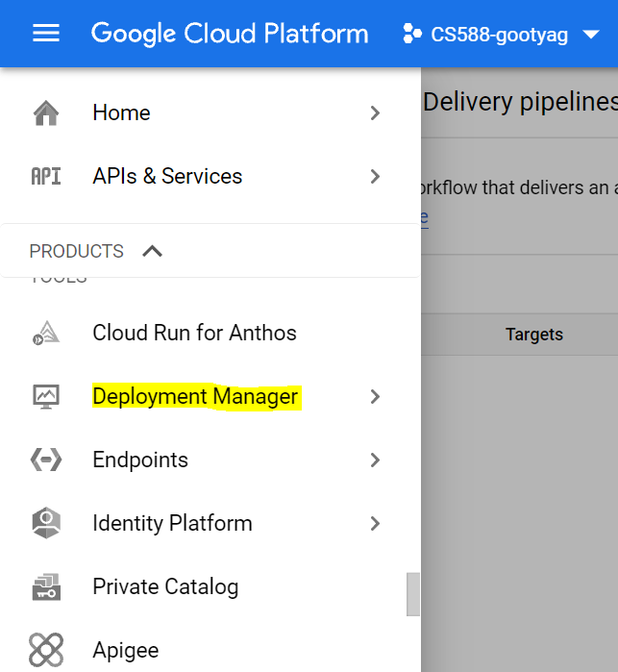Click the Identity Platform icon
This screenshot has width=618, height=672.
point(46,523)
